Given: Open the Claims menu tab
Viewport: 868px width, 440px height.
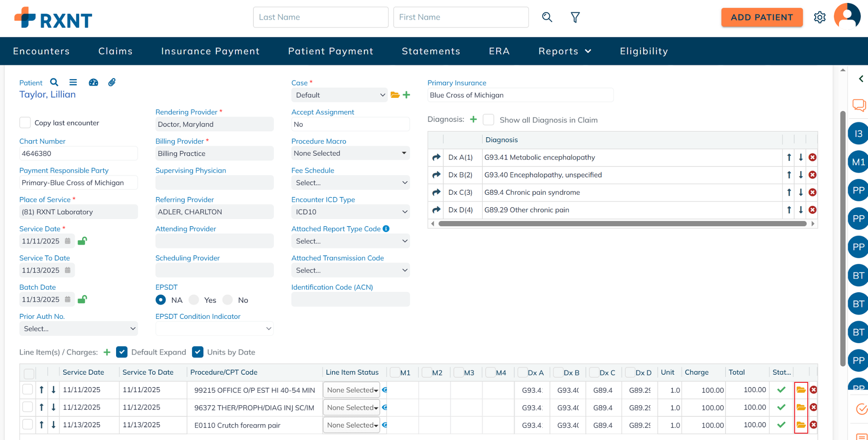Looking at the screenshot, I should (x=115, y=51).
